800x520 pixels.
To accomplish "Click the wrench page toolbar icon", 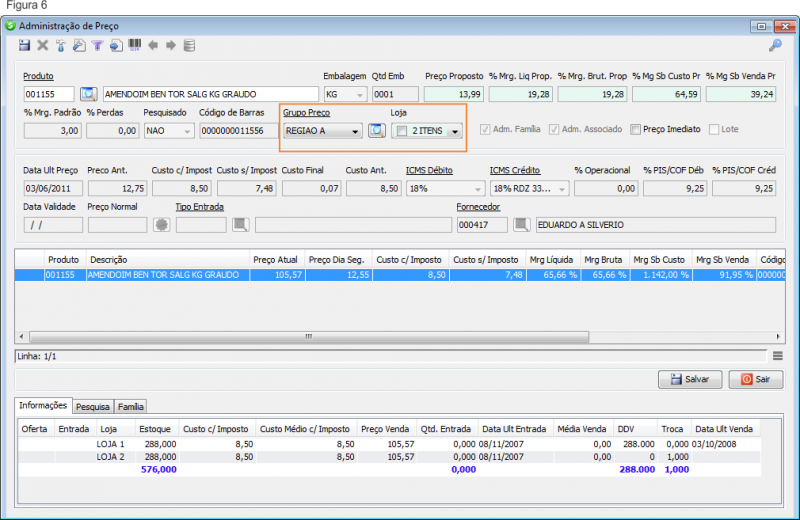I will click(79, 45).
